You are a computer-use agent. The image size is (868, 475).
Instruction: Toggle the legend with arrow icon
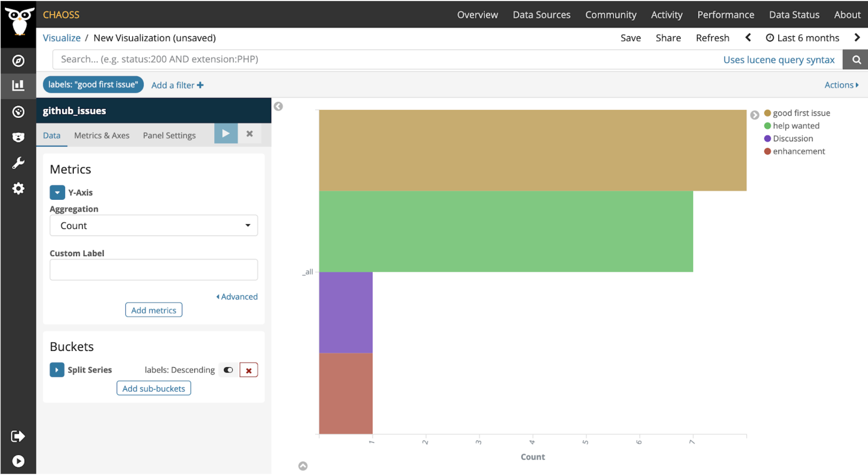click(755, 115)
